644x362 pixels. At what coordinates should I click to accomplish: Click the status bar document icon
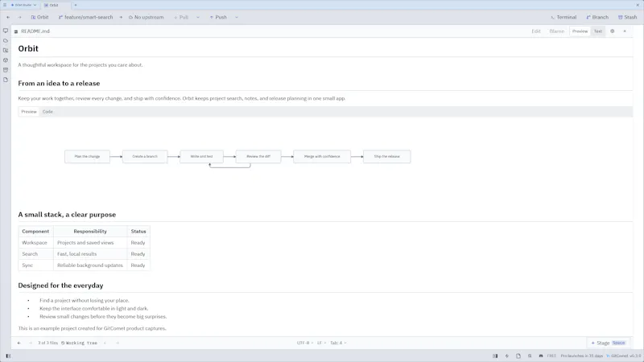(518, 356)
